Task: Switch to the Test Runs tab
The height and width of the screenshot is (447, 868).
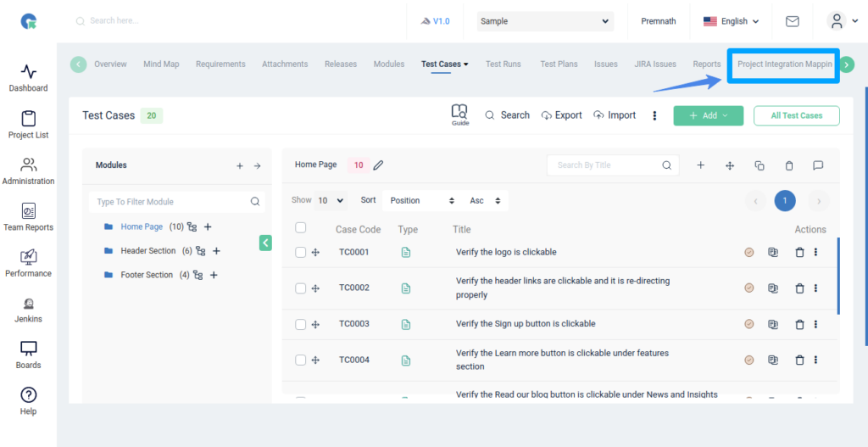Action: 503,64
